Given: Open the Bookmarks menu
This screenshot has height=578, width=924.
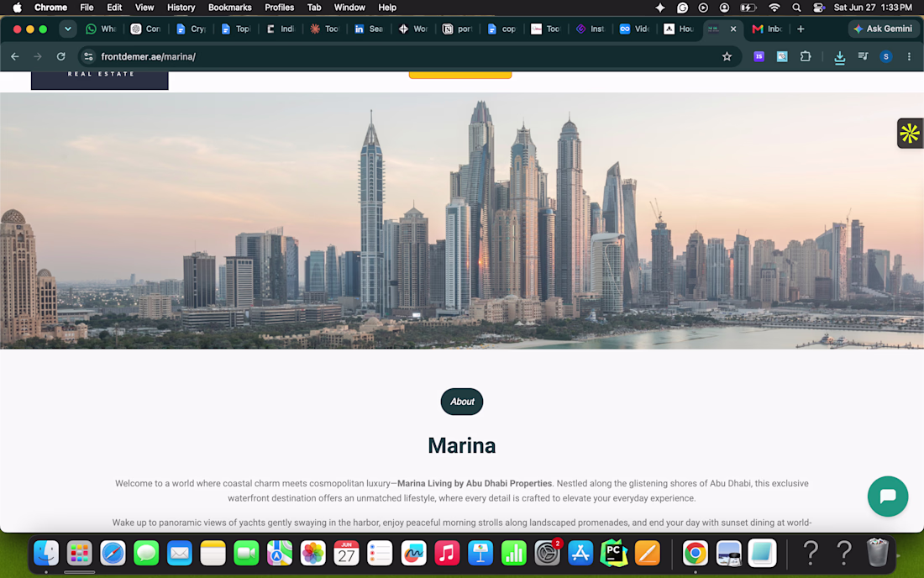Looking at the screenshot, I should point(230,8).
